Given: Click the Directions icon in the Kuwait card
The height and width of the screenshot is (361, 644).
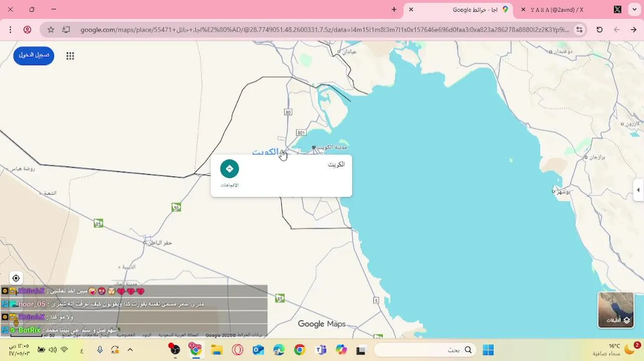Looking at the screenshot, I should [229, 169].
